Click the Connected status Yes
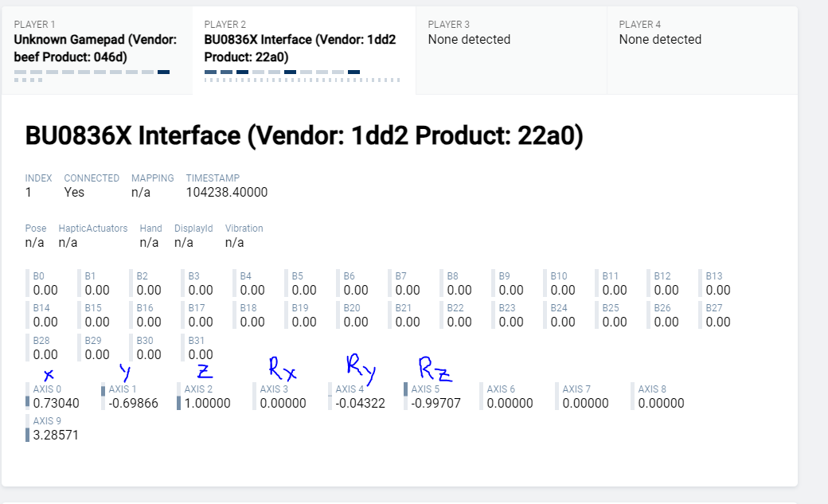The image size is (828, 504). click(74, 192)
